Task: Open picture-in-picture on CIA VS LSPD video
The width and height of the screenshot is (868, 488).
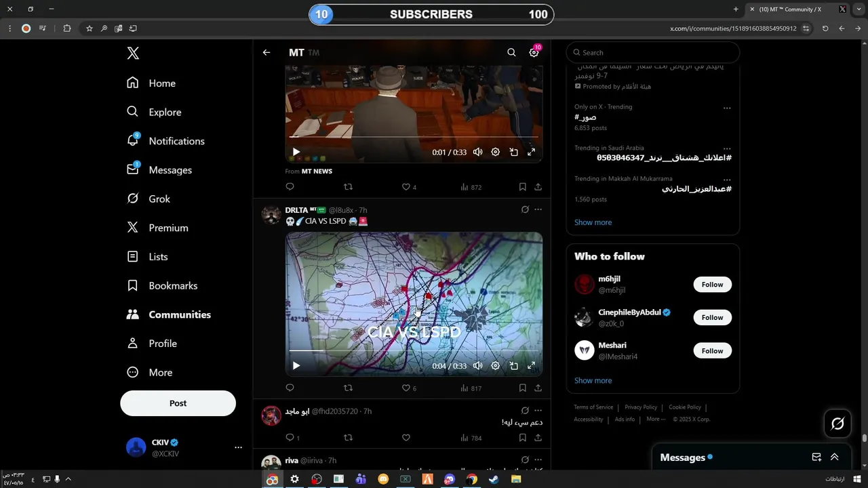Action: pyautogui.click(x=514, y=365)
